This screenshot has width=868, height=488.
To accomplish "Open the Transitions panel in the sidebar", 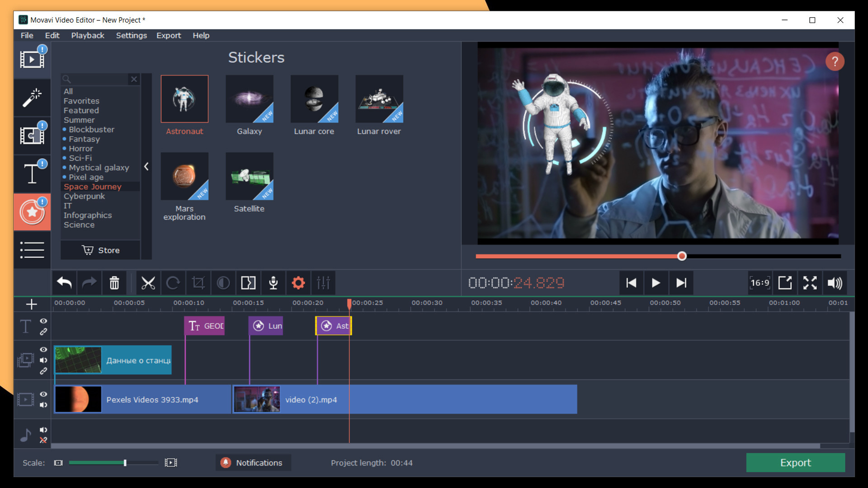I will point(32,135).
